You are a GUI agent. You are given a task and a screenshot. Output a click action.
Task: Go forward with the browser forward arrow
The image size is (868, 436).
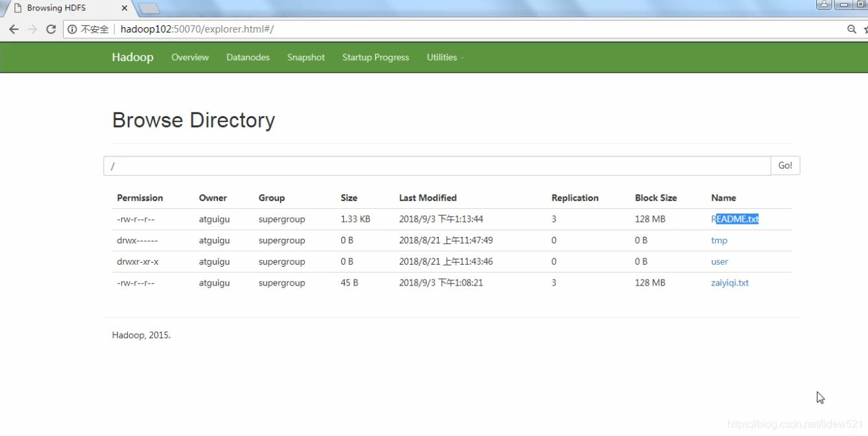[x=32, y=29]
